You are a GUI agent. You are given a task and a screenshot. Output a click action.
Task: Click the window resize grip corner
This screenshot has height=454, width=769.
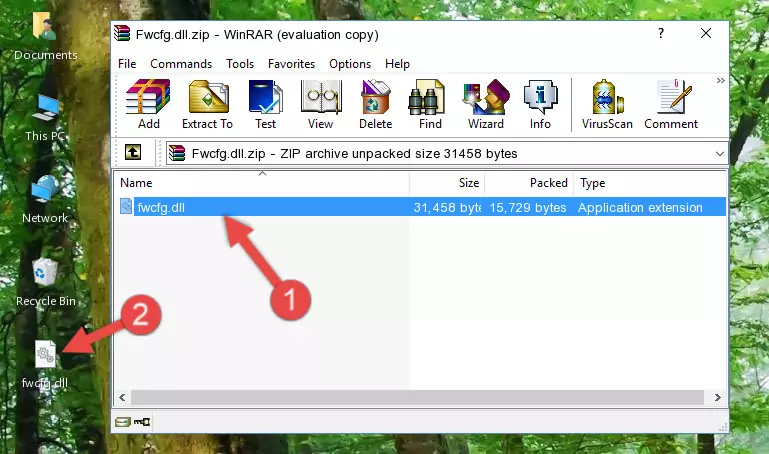click(x=723, y=427)
